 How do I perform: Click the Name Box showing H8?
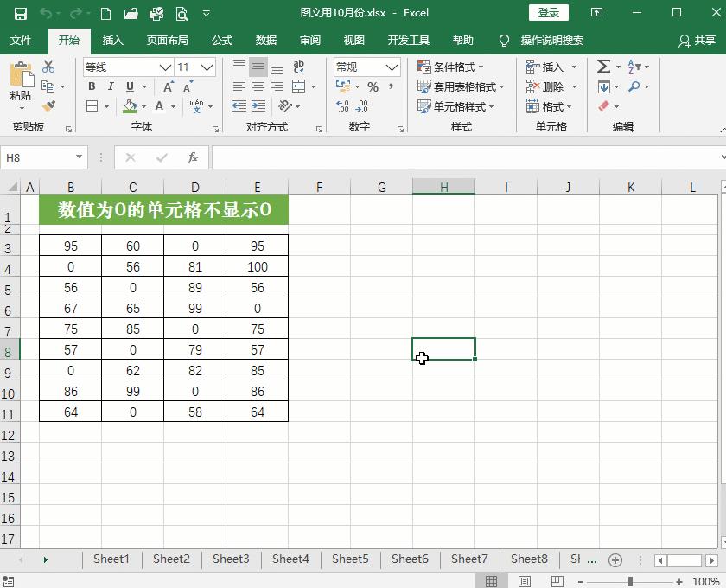(39, 157)
